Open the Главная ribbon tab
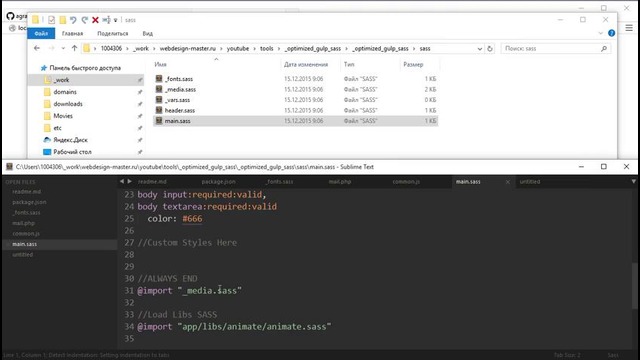Viewport: 640px width, 360px height. point(72,33)
